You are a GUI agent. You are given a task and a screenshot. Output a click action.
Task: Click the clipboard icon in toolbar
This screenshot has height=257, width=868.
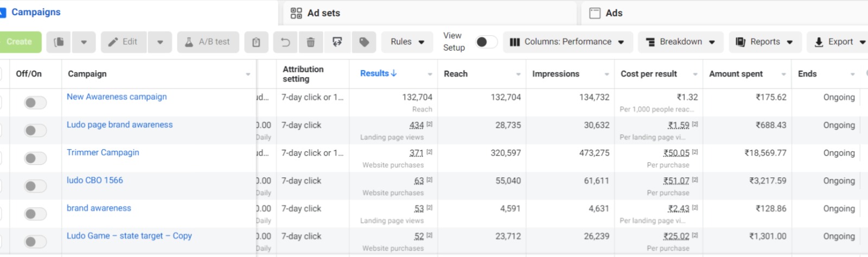pyautogui.click(x=256, y=42)
